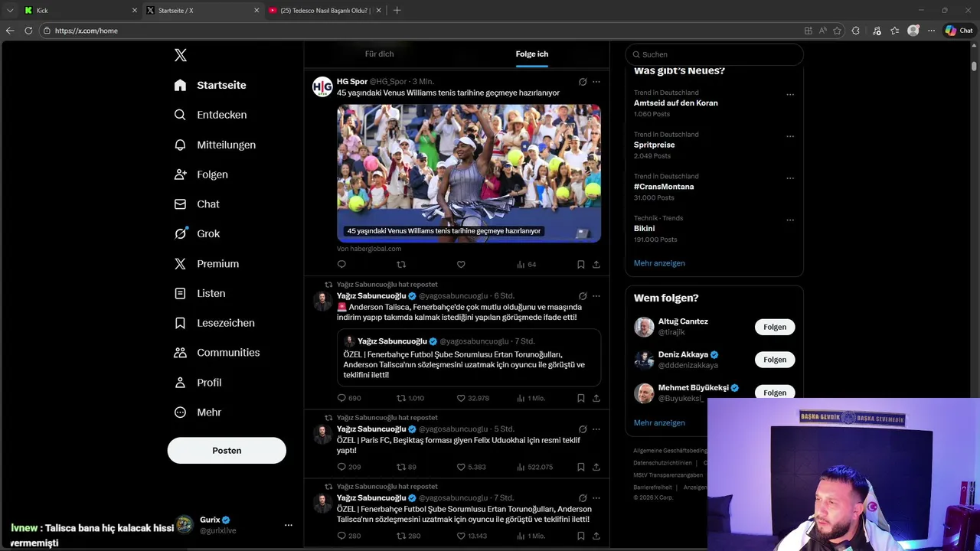Click the X logo in sidebar
This screenshot has height=551, width=980.
pyautogui.click(x=181, y=55)
